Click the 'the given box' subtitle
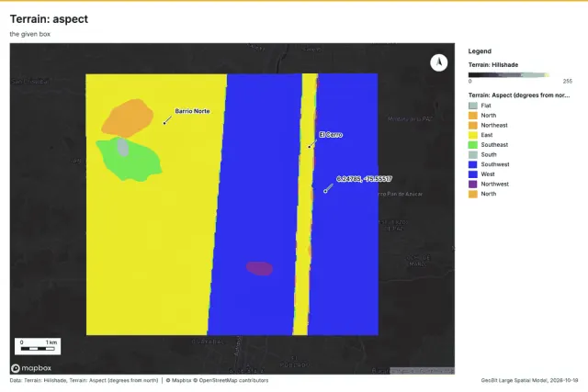 coord(30,34)
